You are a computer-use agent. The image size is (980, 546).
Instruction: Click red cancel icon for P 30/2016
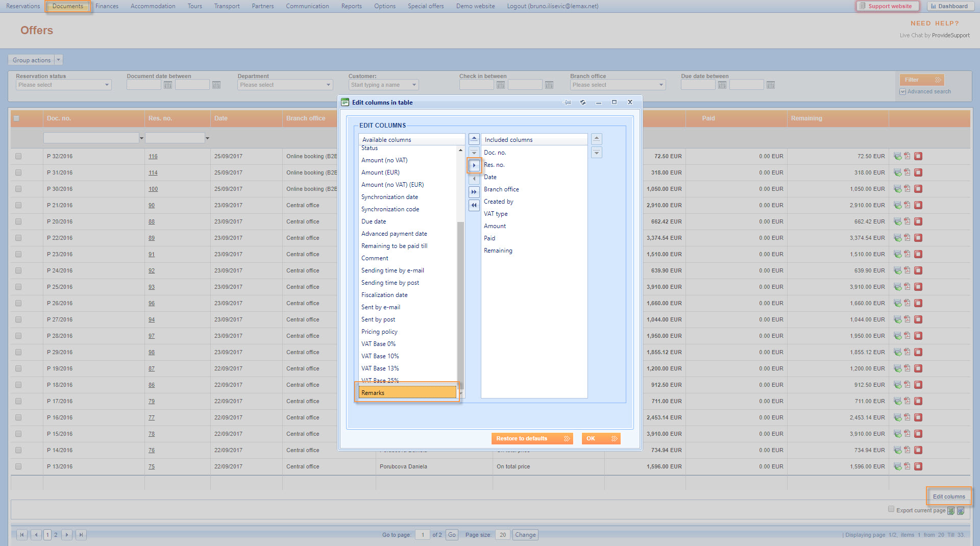click(918, 189)
